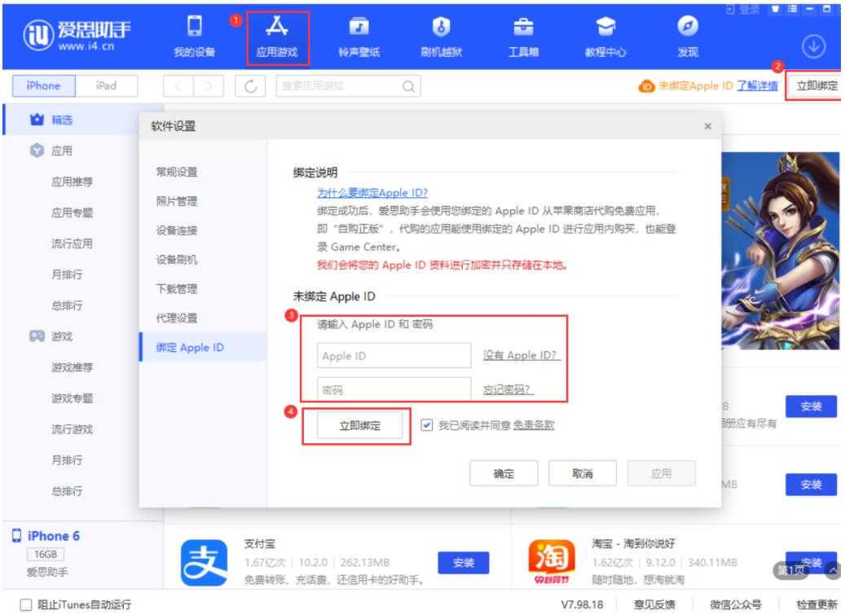Open the 刷机越狱 shield icon
845x616 pixels.
[435, 29]
